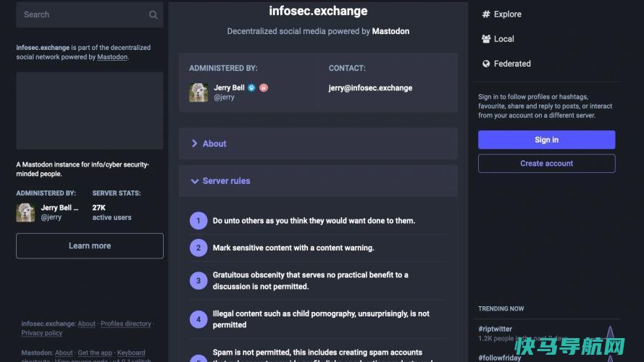Click the "Gratuitous obscenity" rule text

(x=311, y=281)
